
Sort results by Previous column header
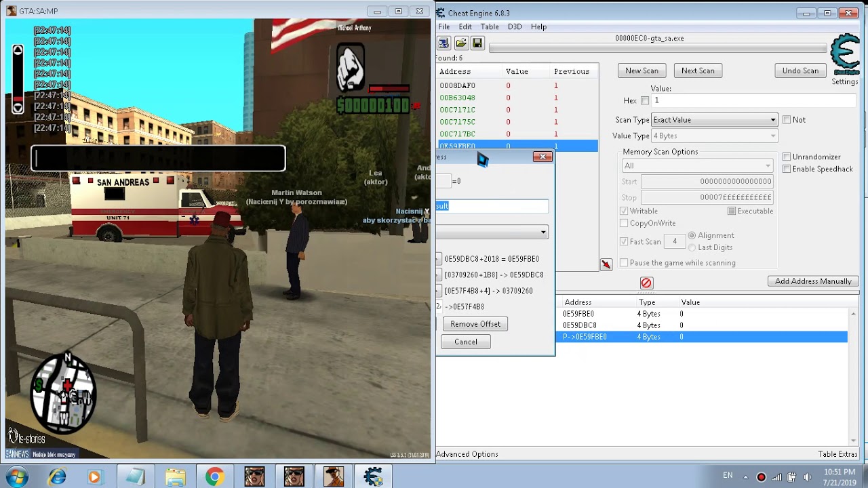[x=572, y=71]
